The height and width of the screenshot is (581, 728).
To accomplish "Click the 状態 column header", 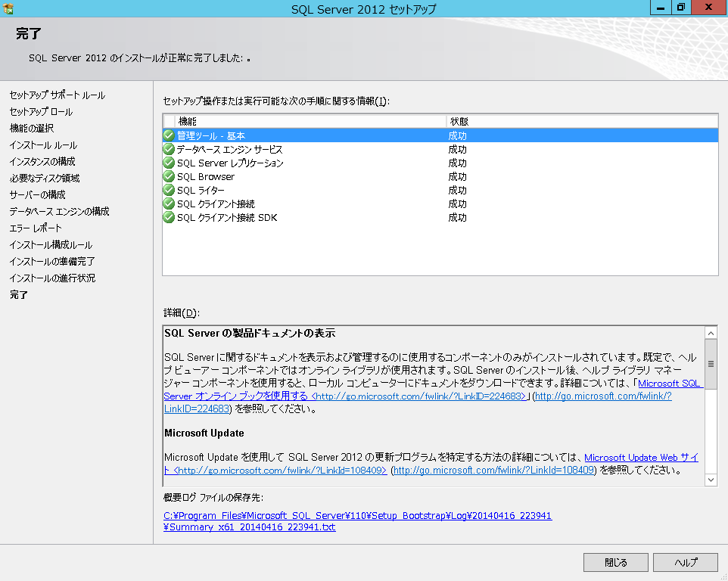I will click(x=582, y=121).
